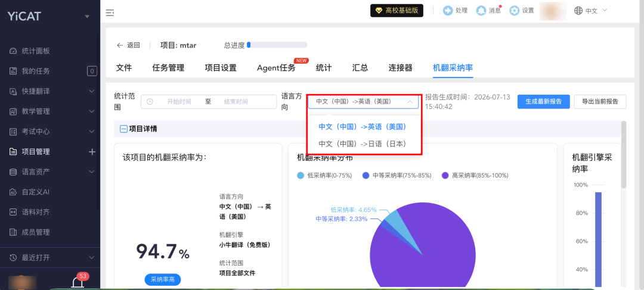Click the profile avatar at sidebar bottom

[23, 283]
